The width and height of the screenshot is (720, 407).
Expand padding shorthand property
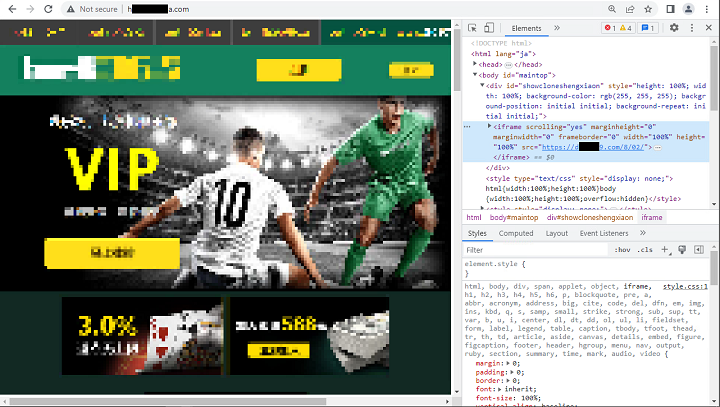[x=512, y=372]
